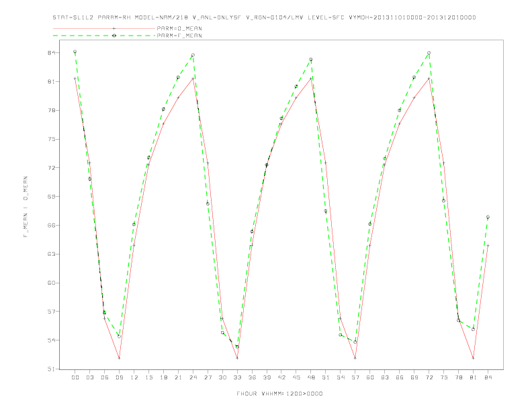This screenshot has height=411, width=532.
Task: Click the 33 hour label on horizontal axis
Action: [237, 377]
